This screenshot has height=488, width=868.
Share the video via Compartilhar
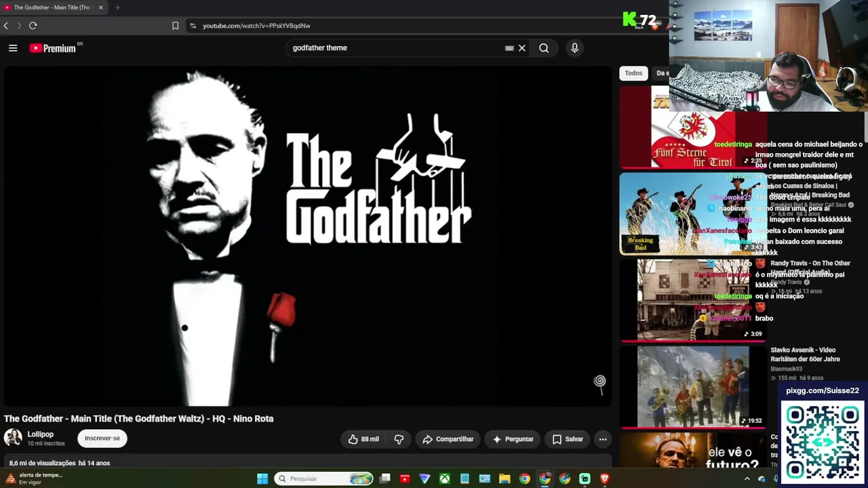(448, 439)
